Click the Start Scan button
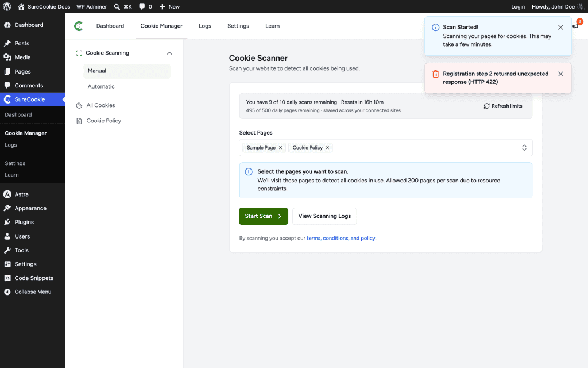Viewport: 588px width, 368px height. point(263,216)
